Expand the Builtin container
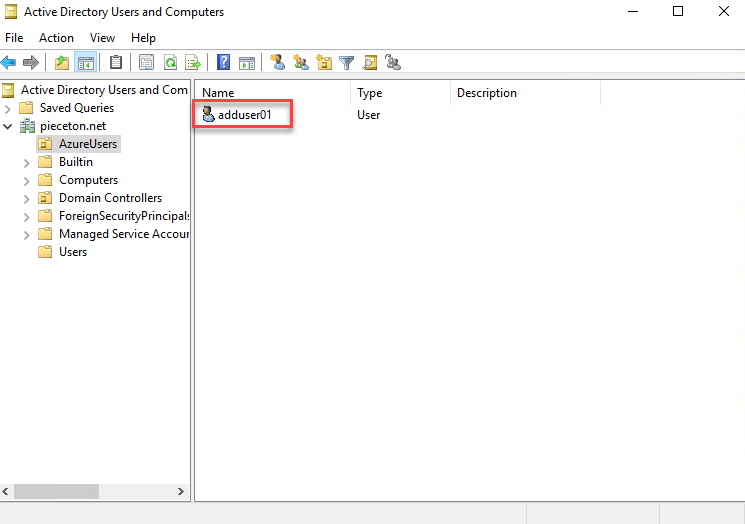This screenshot has height=524, width=745. pyautogui.click(x=26, y=163)
